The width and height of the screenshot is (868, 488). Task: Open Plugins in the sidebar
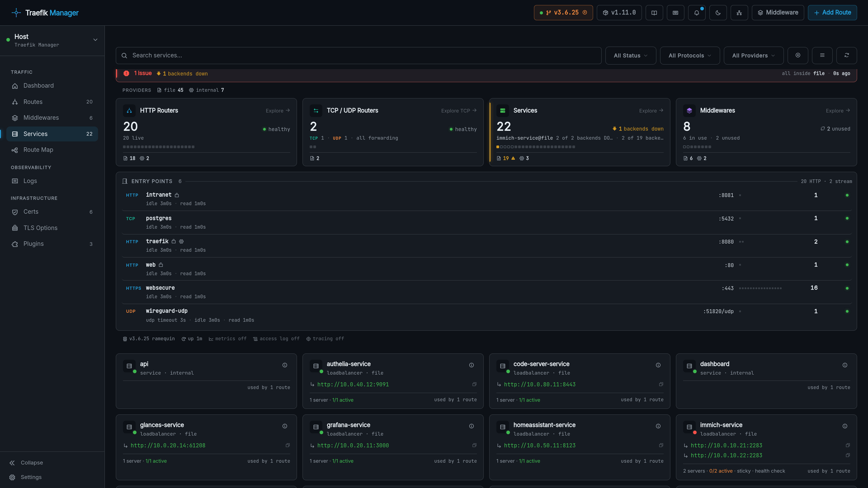pos(52,244)
